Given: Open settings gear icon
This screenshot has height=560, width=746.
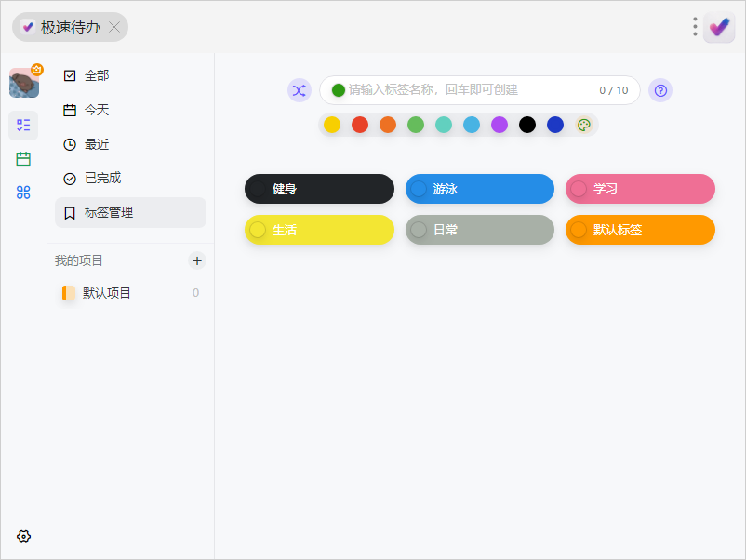Looking at the screenshot, I should (24, 536).
